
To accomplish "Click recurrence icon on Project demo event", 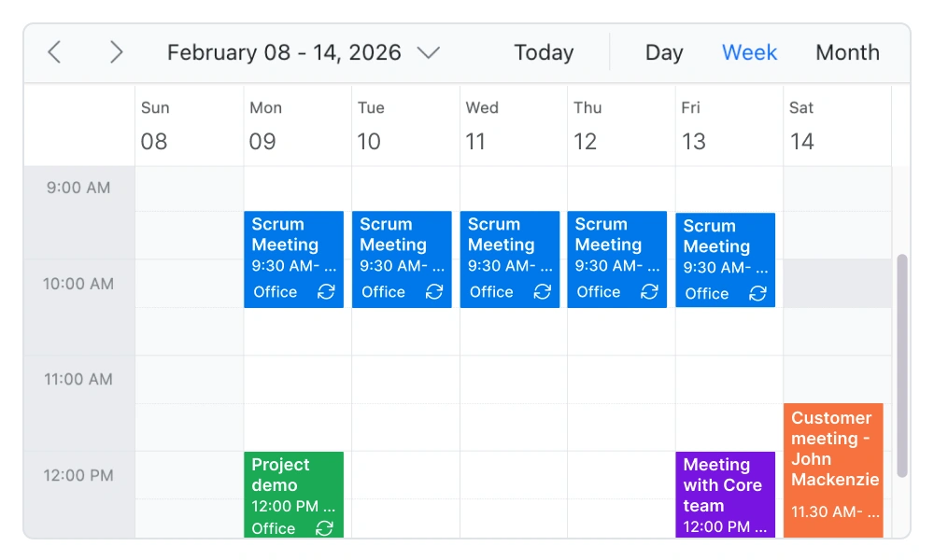I will point(325,528).
